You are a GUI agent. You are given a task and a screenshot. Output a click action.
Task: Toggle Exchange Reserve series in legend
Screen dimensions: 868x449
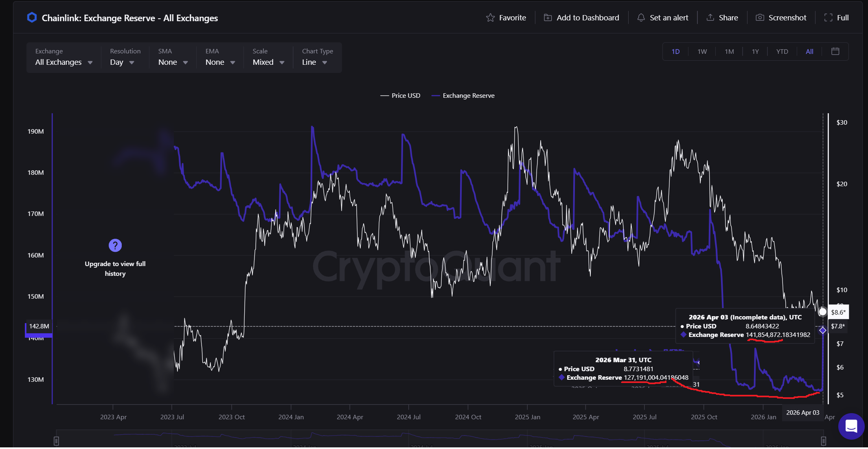click(x=463, y=96)
